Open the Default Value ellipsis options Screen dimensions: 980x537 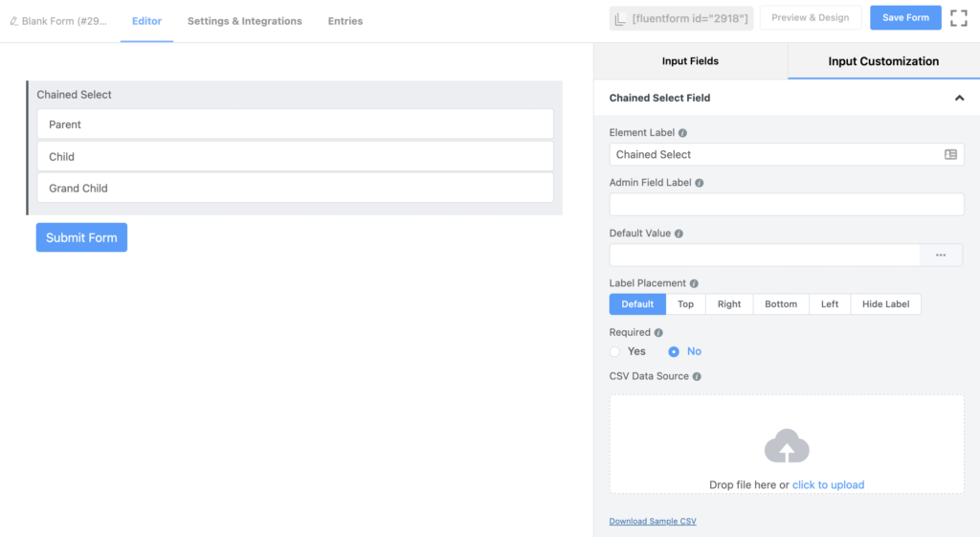tap(941, 255)
